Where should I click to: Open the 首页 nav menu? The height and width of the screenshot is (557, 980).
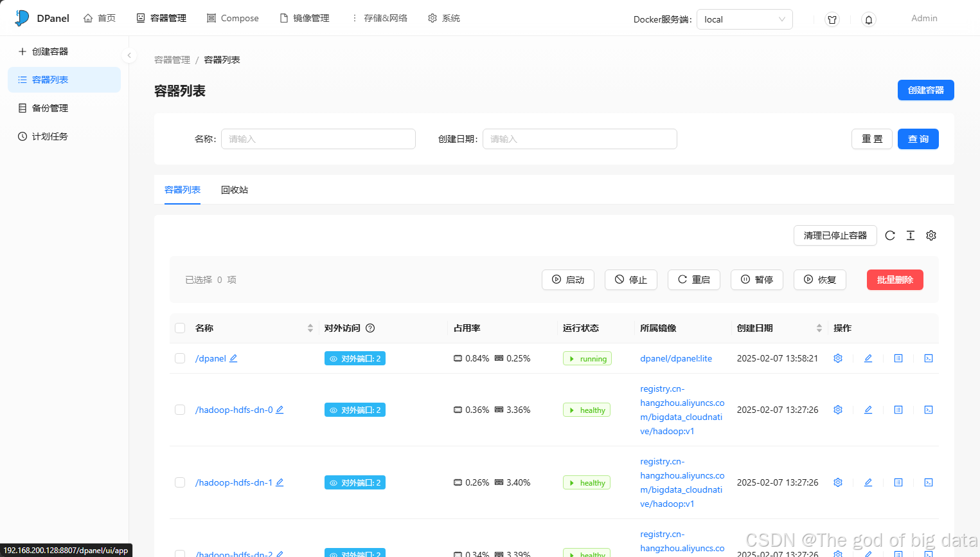100,18
